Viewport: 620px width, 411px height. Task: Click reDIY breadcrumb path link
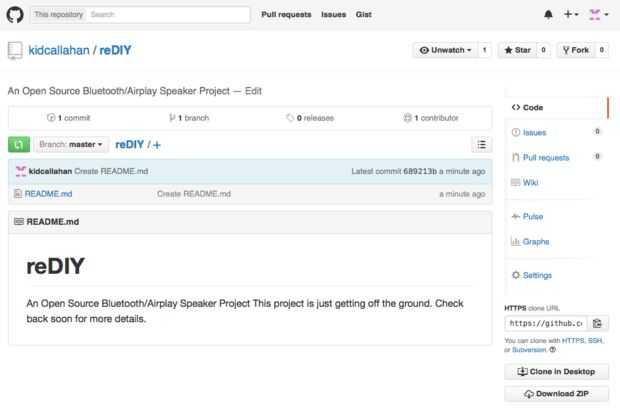[x=129, y=145]
